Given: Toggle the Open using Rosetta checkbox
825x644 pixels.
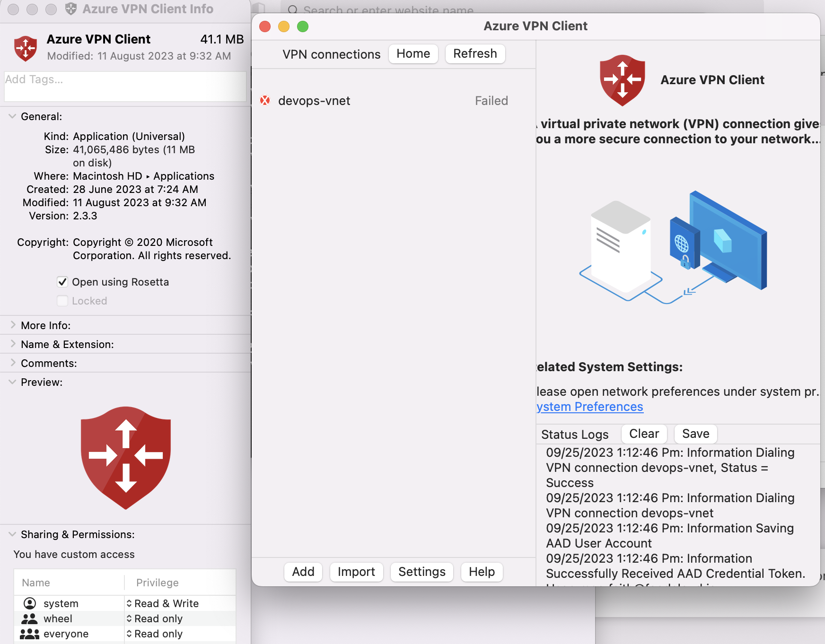Looking at the screenshot, I should coord(62,282).
